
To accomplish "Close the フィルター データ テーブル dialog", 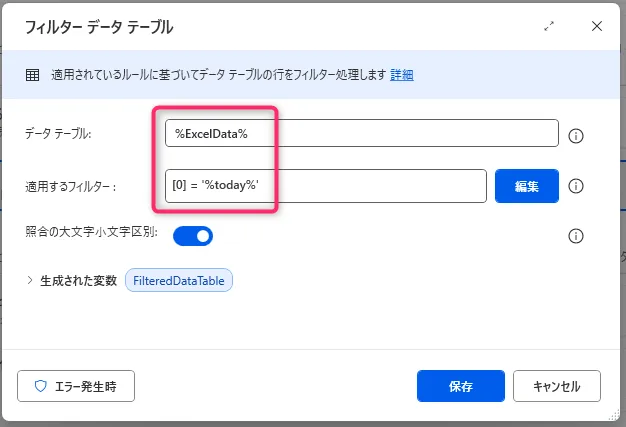I will [597, 27].
